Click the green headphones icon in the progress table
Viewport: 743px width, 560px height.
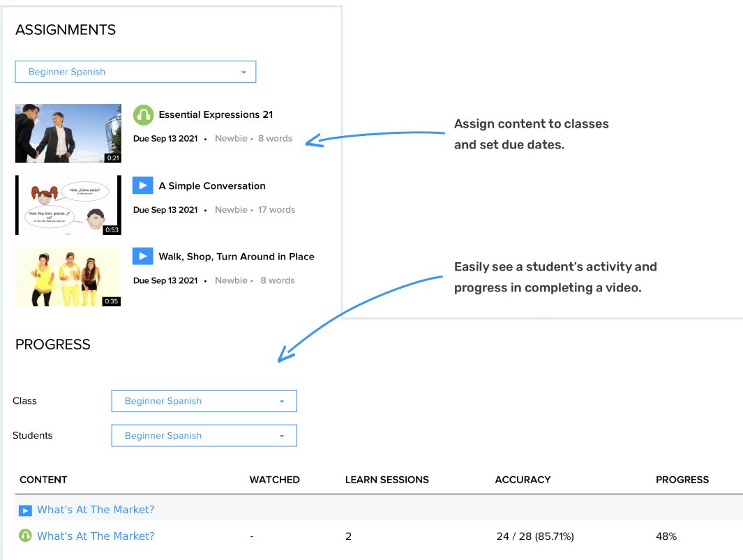[x=25, y=536]
